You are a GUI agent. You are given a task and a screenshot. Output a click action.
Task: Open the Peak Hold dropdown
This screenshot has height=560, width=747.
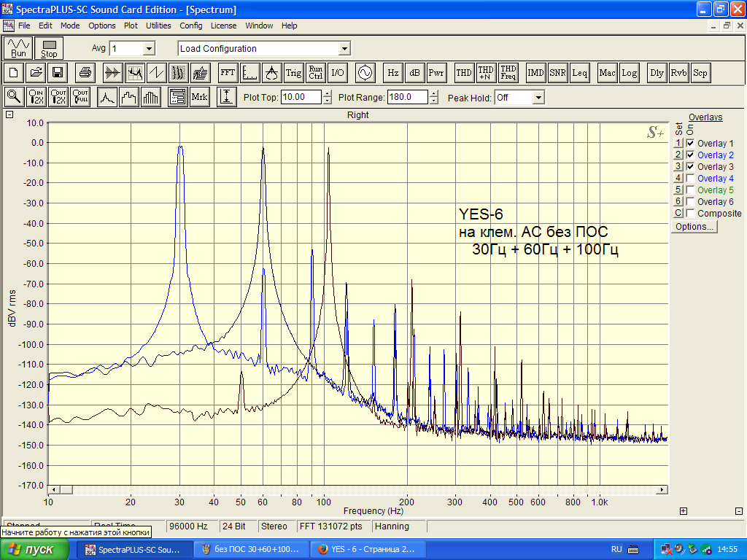pos(538,98)
